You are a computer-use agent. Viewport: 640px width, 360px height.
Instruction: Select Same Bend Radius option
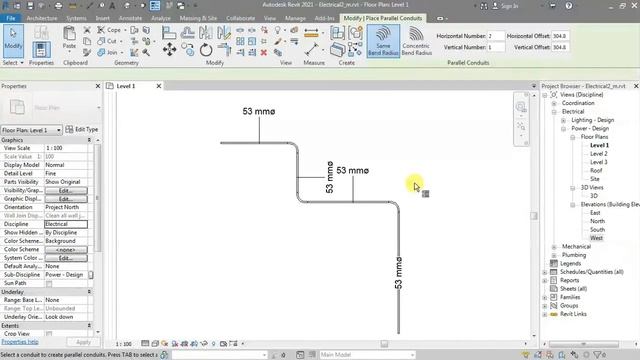tap(383, 41)
